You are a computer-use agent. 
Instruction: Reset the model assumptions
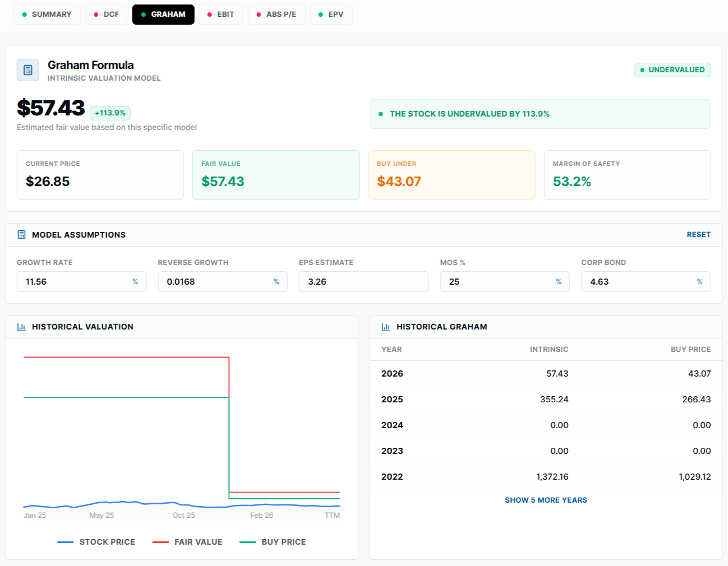pyautogui.click(x=698, y=235)
